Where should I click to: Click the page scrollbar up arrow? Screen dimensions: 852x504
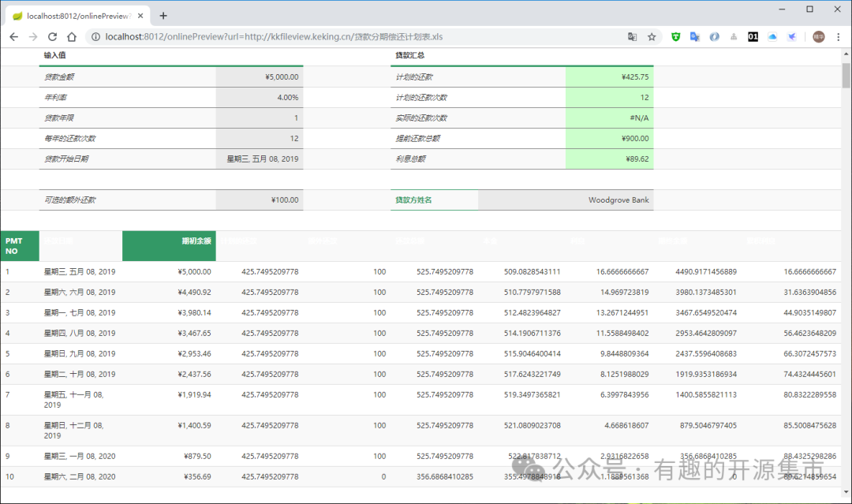click(846, 54)
